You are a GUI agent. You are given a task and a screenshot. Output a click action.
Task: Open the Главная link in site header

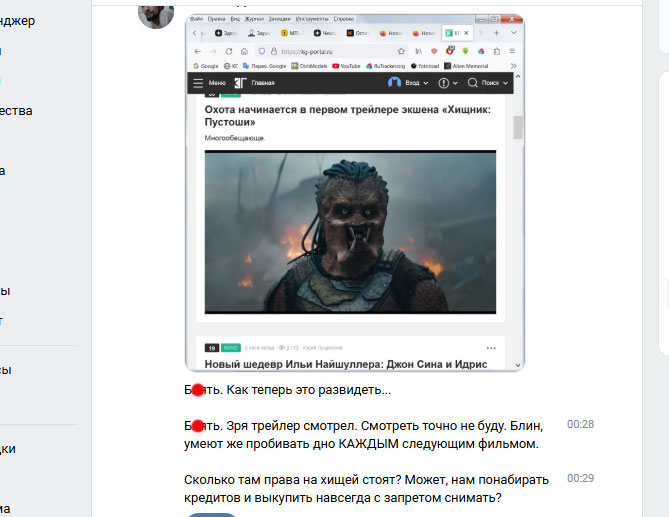pos(263,83)
